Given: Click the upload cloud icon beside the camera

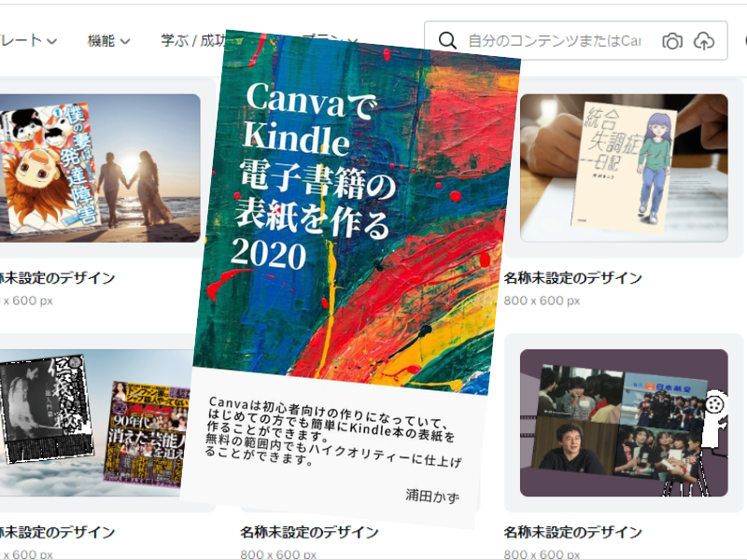Looking at the screenshot, I should [705, 40].
